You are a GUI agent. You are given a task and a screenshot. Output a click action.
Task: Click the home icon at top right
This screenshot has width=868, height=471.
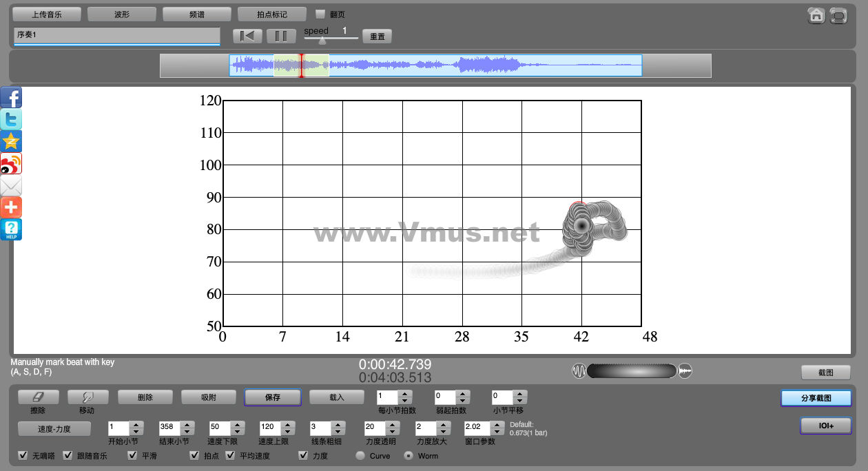pos(816,15)
